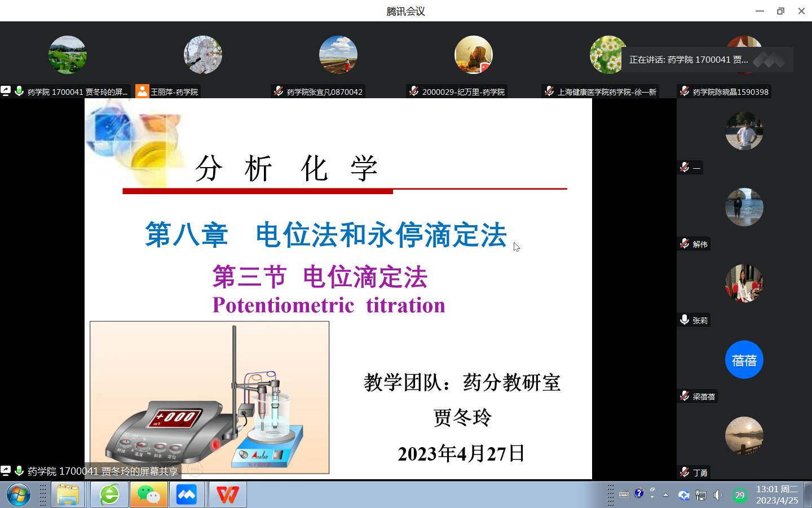Toggle microphone icon next to 张莉

click(685, 320)
